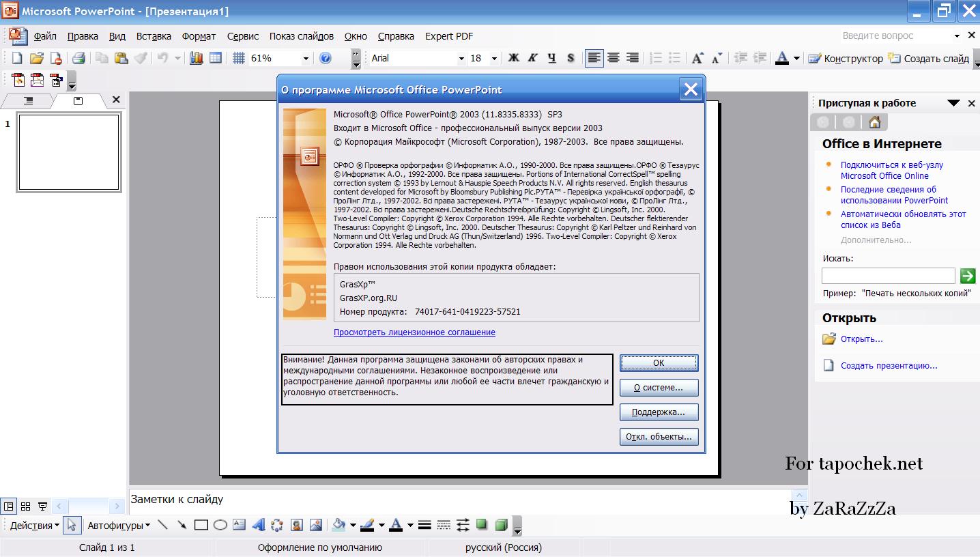Toggle underline formatting Ч
Screen dimensions: 980x557
pyautogui.click(x=551, y=59)
